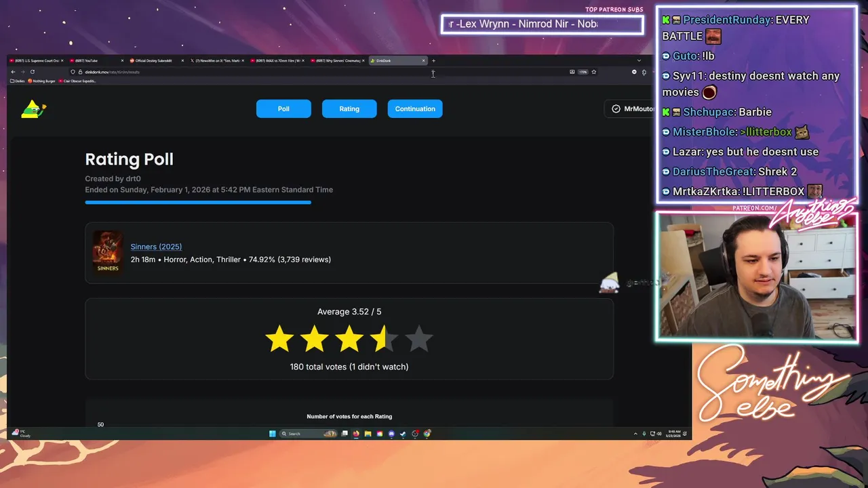The width and height of the screenshot is (868, 488).
Task: Open a new browser tab
Action: point(433,60)
